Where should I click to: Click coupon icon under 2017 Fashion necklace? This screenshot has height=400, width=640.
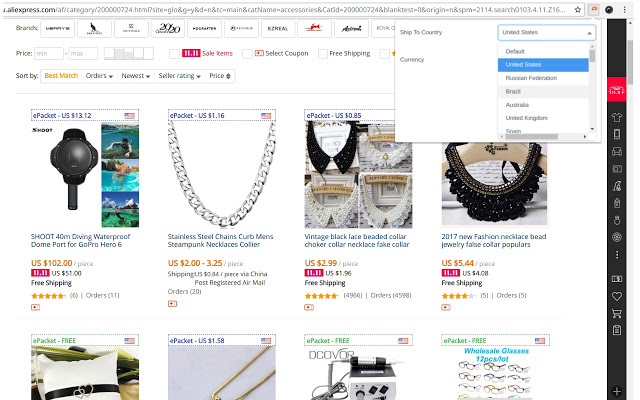pos(446,307)
